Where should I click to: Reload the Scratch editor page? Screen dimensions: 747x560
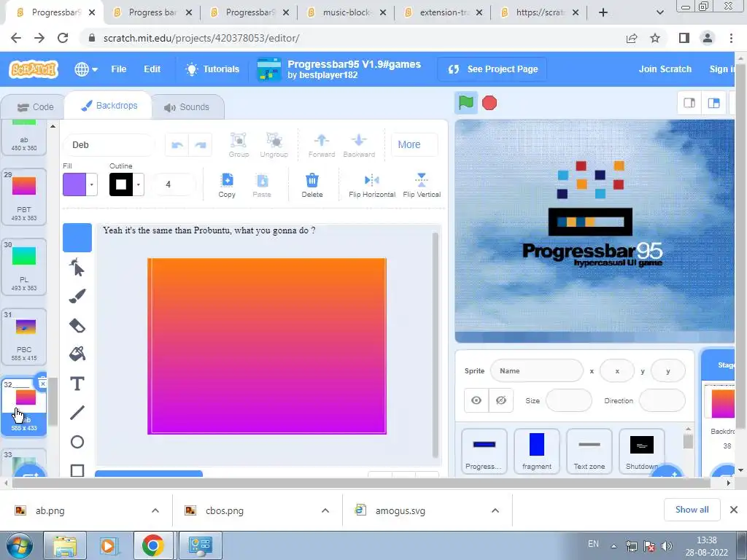[63, 38]
